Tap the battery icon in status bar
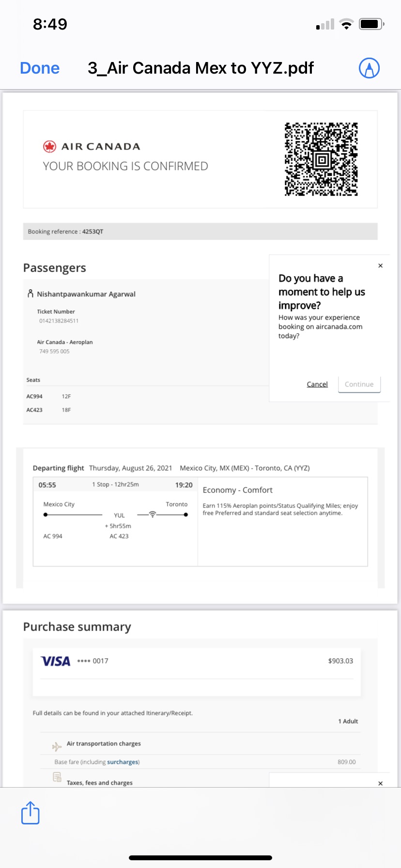Image resolution: width=401 pixels, height=868 pixels. 371,24
